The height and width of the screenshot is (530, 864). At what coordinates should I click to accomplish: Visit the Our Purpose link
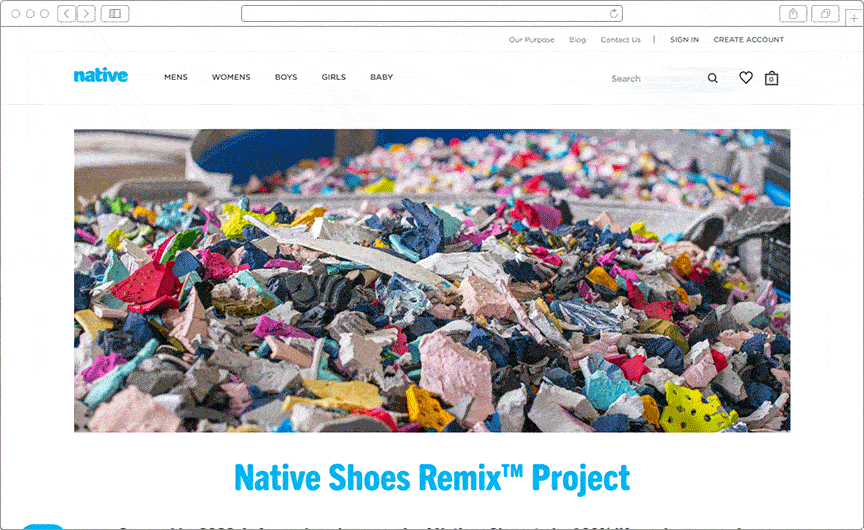(532, 40)
